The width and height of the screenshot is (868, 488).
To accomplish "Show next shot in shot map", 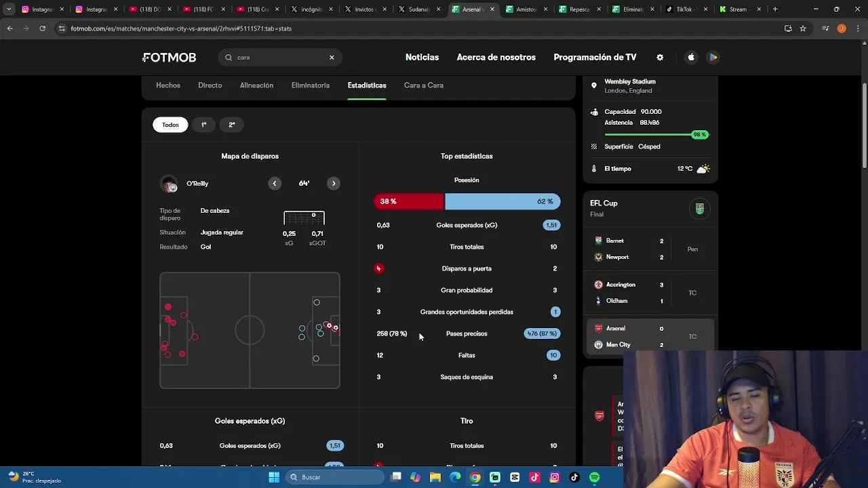I will coord(334,183).
